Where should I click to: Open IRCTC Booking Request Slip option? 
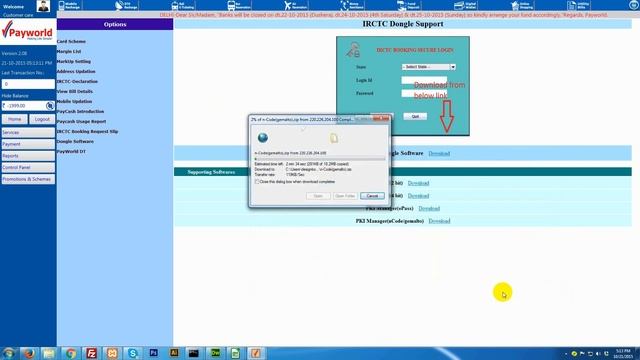point(88,131)
